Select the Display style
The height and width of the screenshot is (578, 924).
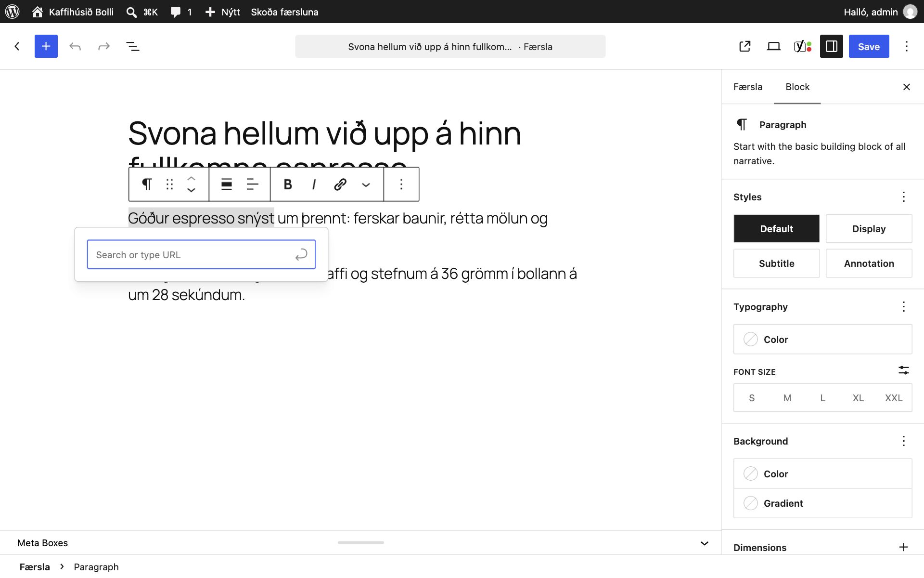[869, 228]
